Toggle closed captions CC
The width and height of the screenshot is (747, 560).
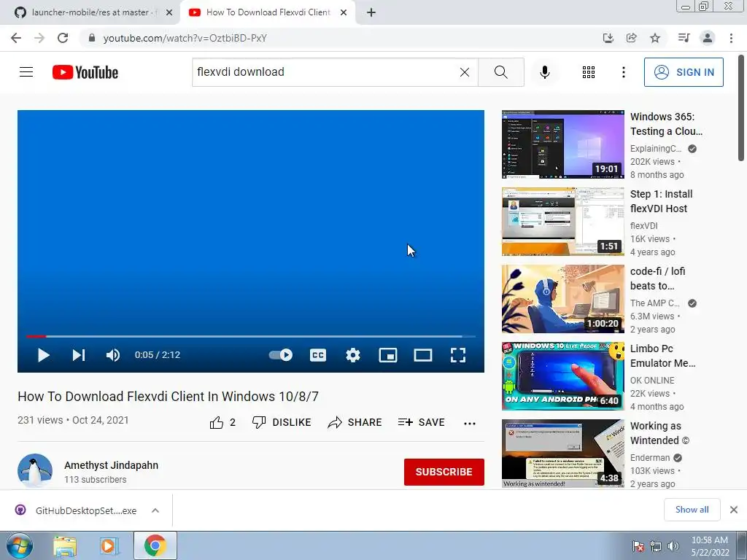[318, 355]
